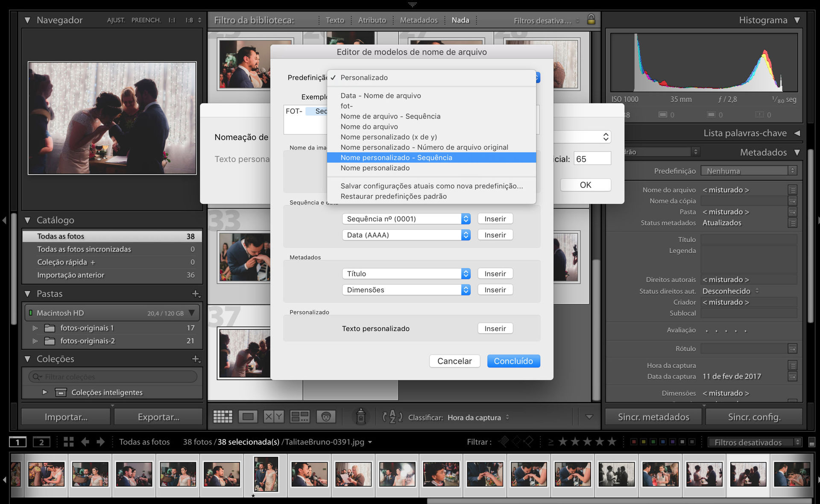Screen dimensions: 820x504
Task: Go back with the filmstrip left arrow
Action: point(85,442)
